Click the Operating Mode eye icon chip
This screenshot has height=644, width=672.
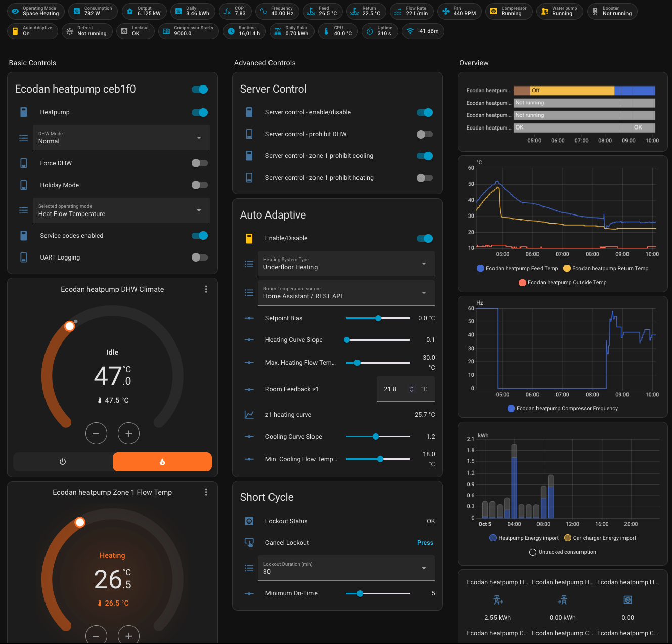click(16, 11)
